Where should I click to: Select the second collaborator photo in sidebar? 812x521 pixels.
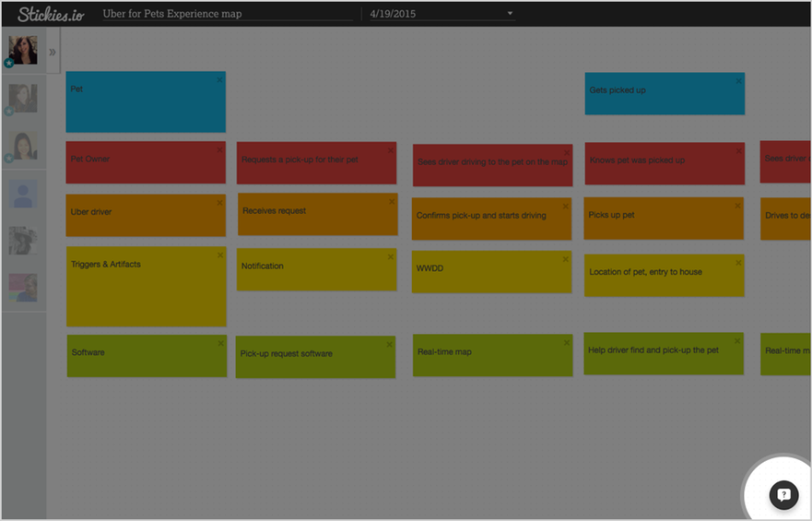(x=23, y=98)
